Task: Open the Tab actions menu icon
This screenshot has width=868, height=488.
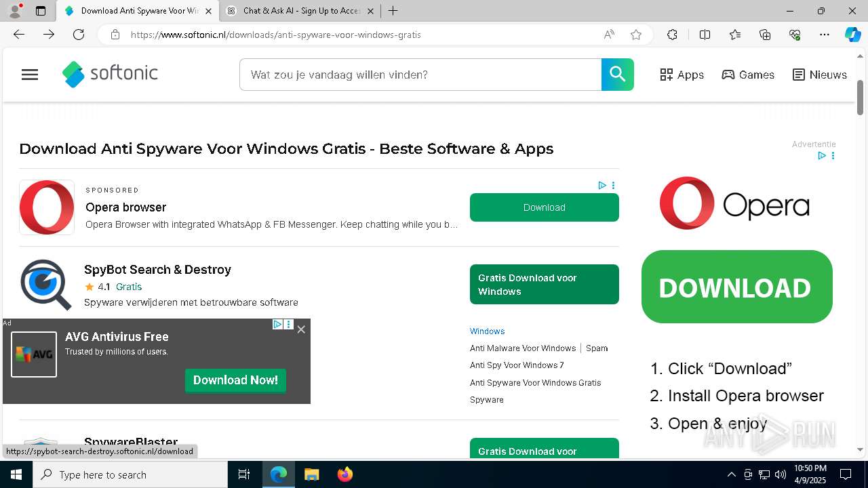Action: pyautogui.click(x=41, y=11)
